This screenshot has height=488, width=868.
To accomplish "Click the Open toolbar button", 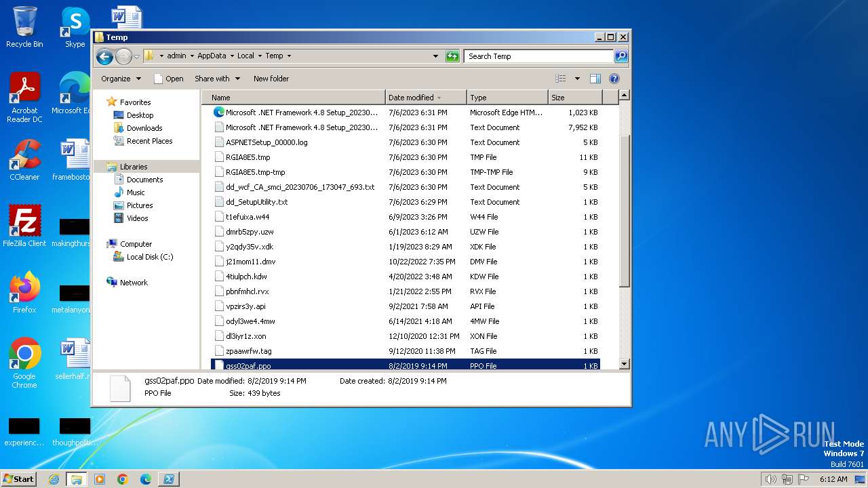I will 169,79.
